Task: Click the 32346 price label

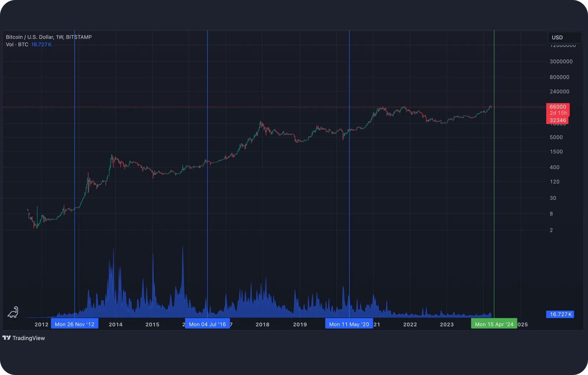Action: (557, 120)
